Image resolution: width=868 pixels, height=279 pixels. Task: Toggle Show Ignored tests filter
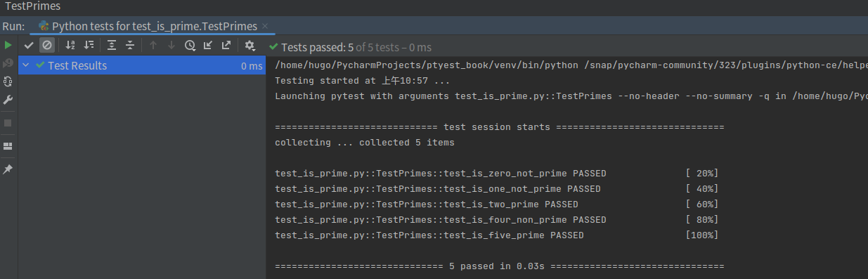pos(47,46)
